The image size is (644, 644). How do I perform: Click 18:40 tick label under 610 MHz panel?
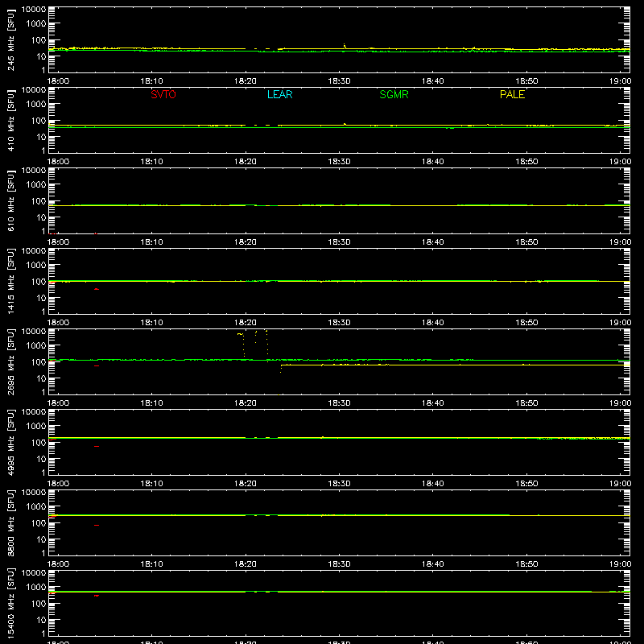[x=433, y=242]
